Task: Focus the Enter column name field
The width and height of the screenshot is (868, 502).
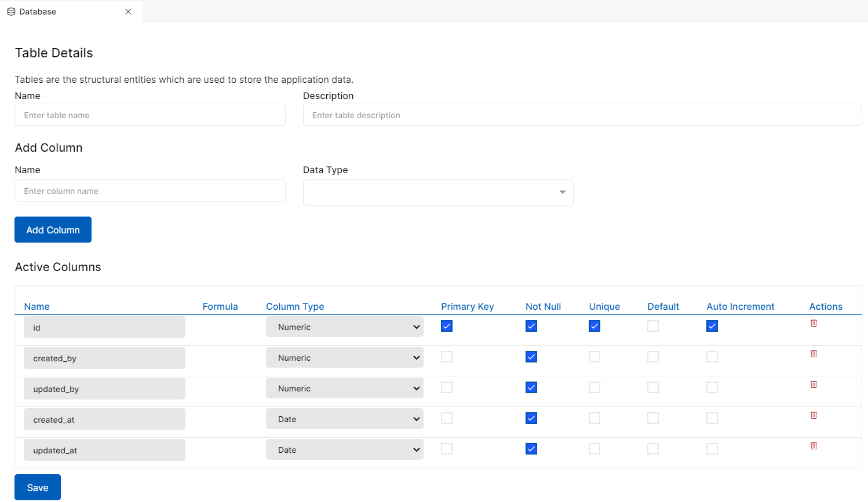Action: (150, 190)
